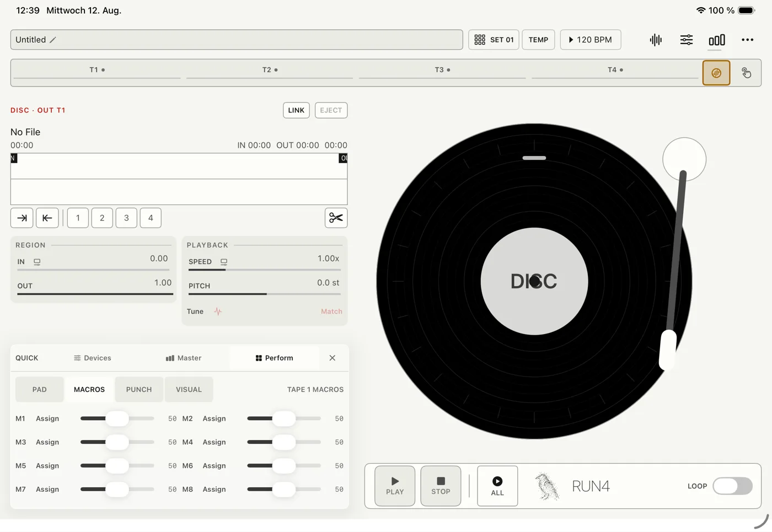Image resolution: width=772 pixels, height=532 pixels.
Task: Click the Untitled project name field
Action: [237, 40]
